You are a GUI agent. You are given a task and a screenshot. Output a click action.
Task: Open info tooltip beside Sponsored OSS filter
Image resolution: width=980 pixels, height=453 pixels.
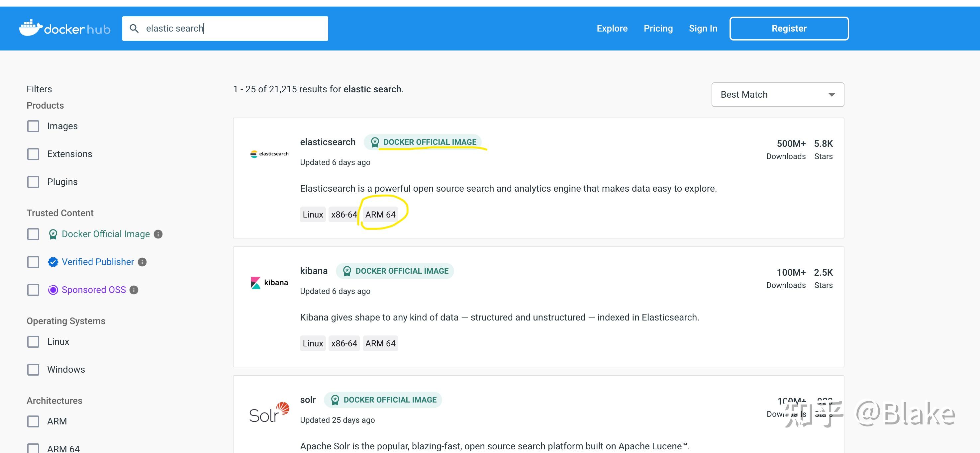coord(134,290)
